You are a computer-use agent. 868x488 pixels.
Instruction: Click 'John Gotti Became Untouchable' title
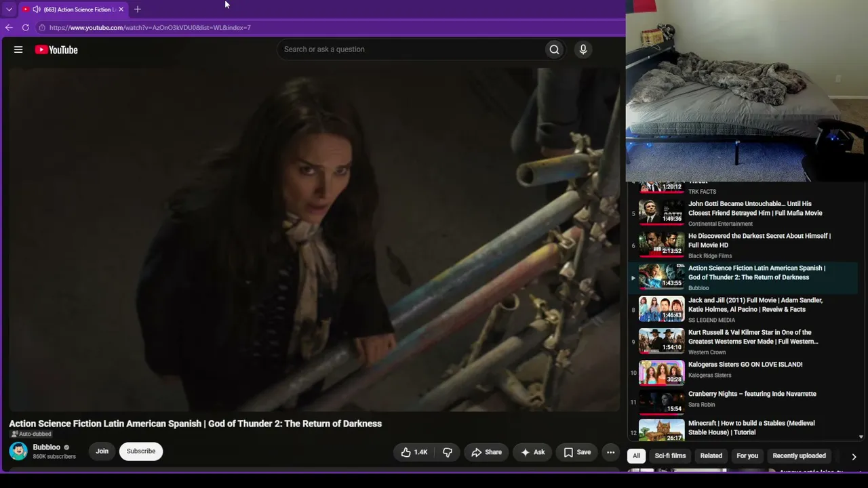click(x=755, y=208)
